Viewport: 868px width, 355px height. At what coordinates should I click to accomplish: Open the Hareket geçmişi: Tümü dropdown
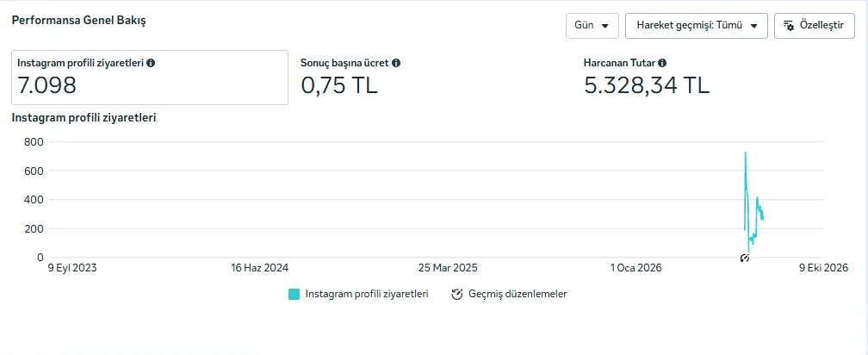click(697, 26)
